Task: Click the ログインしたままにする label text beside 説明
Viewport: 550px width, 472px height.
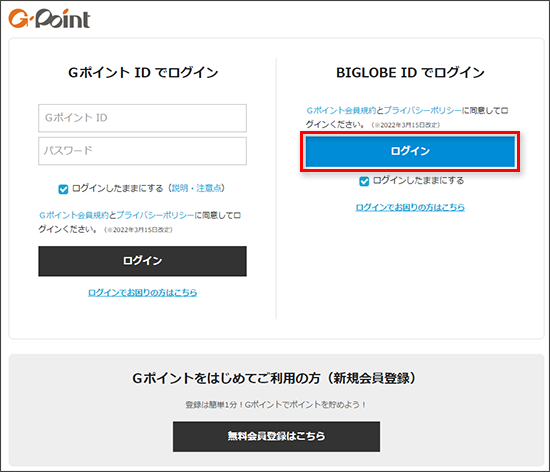Action: pyautogui.click(x=118, y=188)
